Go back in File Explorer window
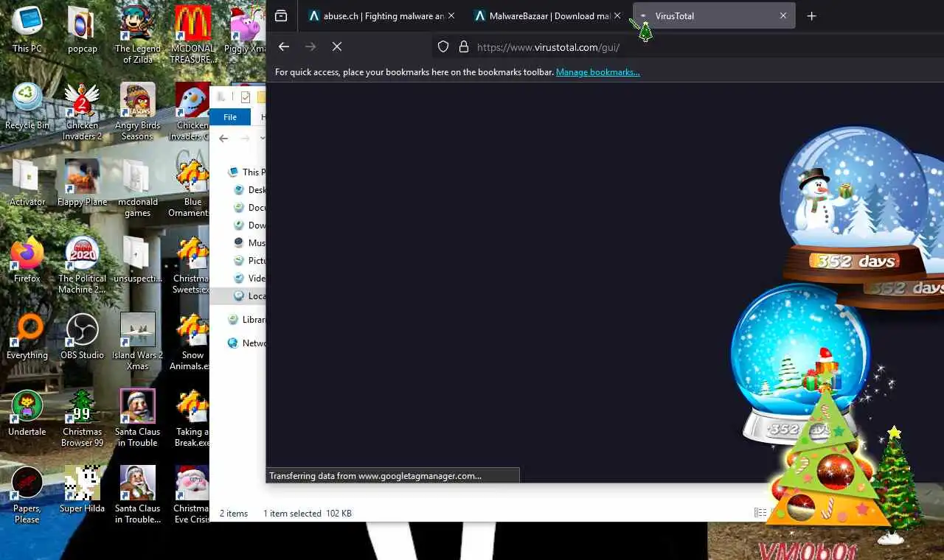Viewport: 944px width, 560px height. pos(223,139)
